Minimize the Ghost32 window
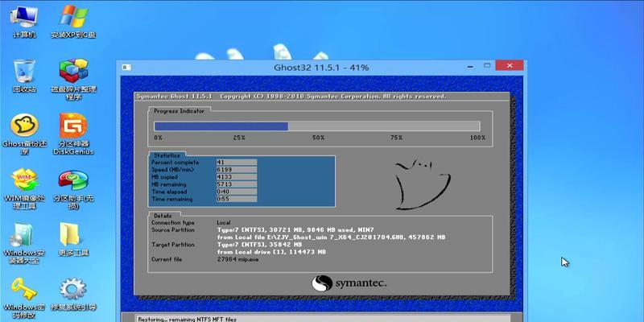This screenshot has height=322, width=644. (471, 66)
